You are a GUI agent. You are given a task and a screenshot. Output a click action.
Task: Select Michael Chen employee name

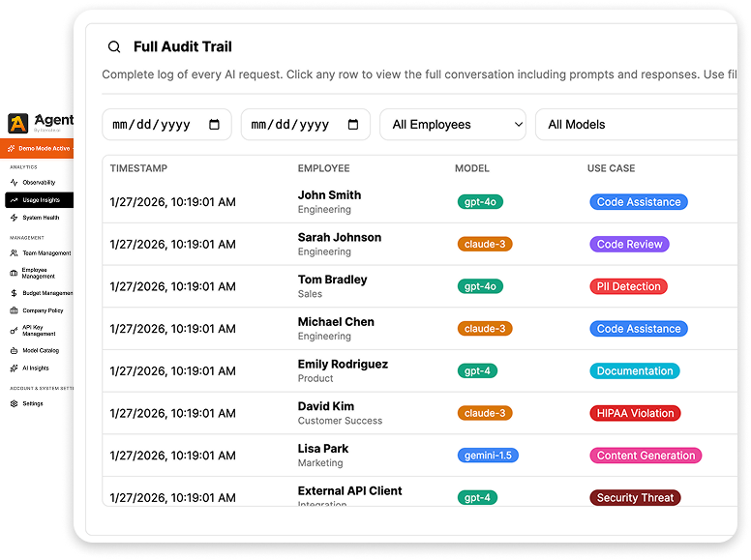336,322
